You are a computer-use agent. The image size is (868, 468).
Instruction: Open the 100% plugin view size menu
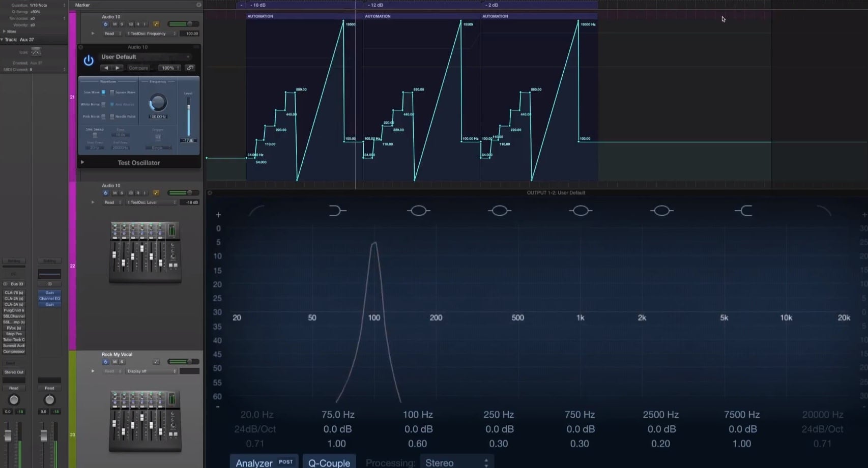pyautogui.click(x=169, y=68)
